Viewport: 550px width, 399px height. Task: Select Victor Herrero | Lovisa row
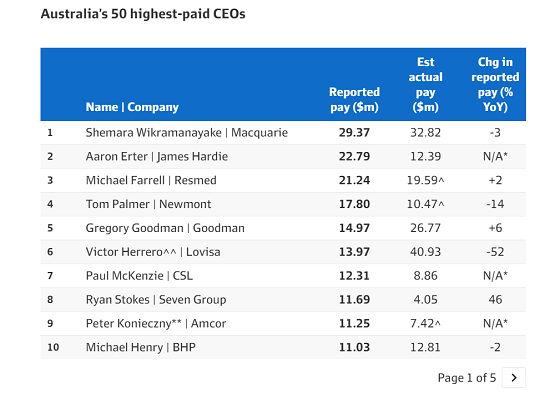pyautogui.click(x=283, y=252)
